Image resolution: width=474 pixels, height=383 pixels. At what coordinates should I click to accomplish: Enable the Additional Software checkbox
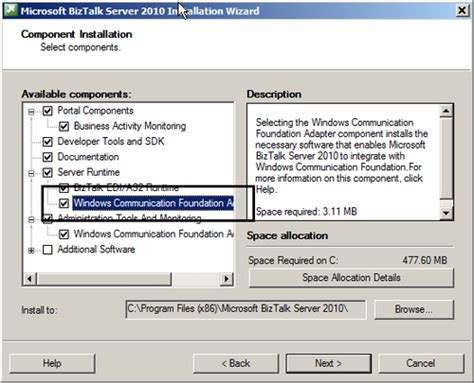[48, 250]
